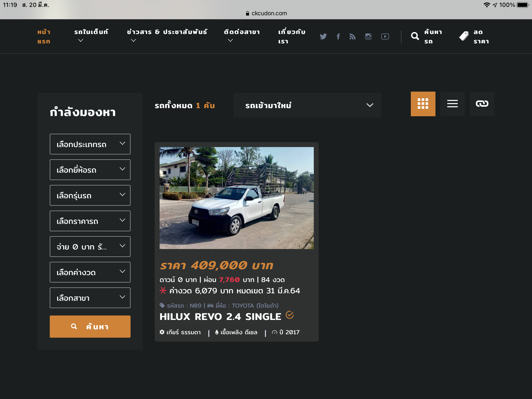Open the เลือกสาขา branch dropdown
Viewport: 532px width, 399px height.
click(x=90, y=298)
